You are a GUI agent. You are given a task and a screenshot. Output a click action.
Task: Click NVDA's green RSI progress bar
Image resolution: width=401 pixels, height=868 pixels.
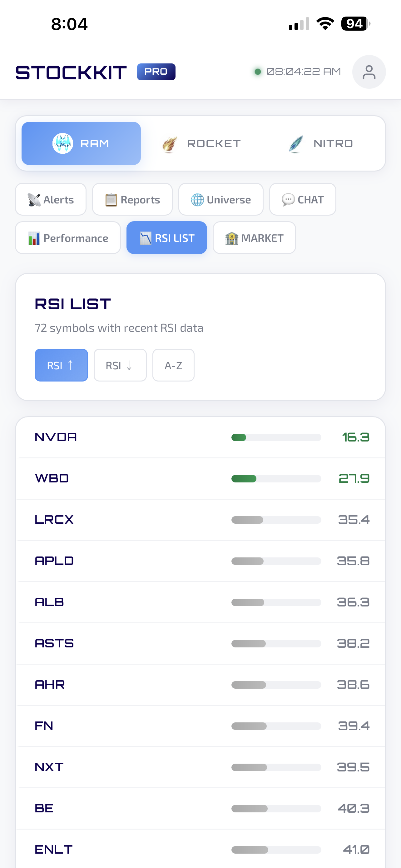pos(276,437)
